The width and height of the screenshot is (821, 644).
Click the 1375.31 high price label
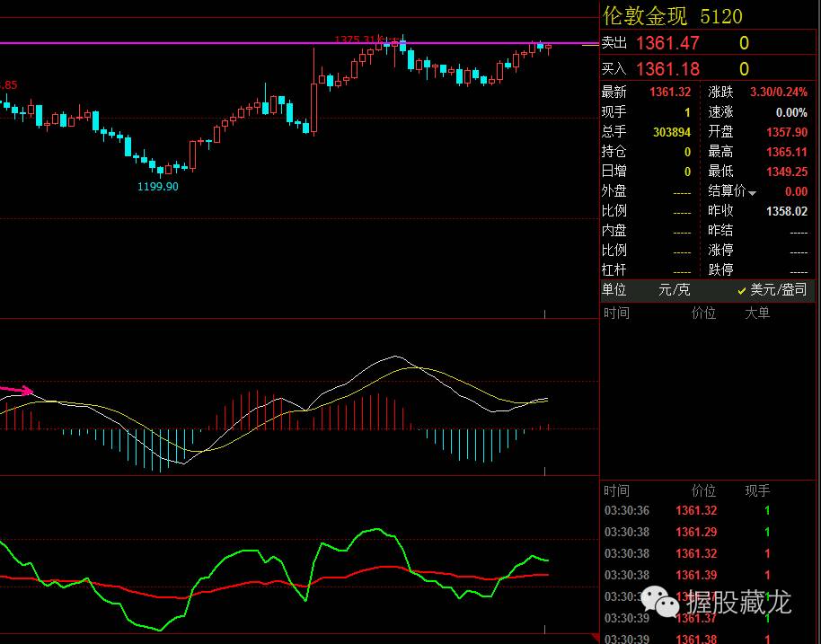click(358, 40)
